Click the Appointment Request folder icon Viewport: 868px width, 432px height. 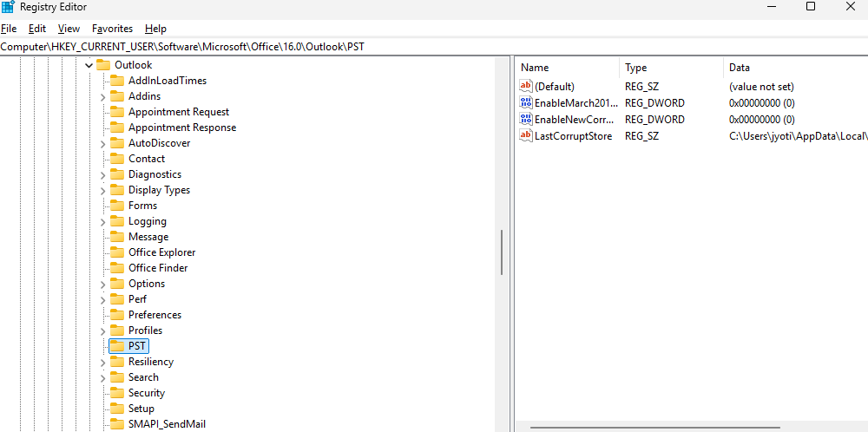(x=117, y=112)
